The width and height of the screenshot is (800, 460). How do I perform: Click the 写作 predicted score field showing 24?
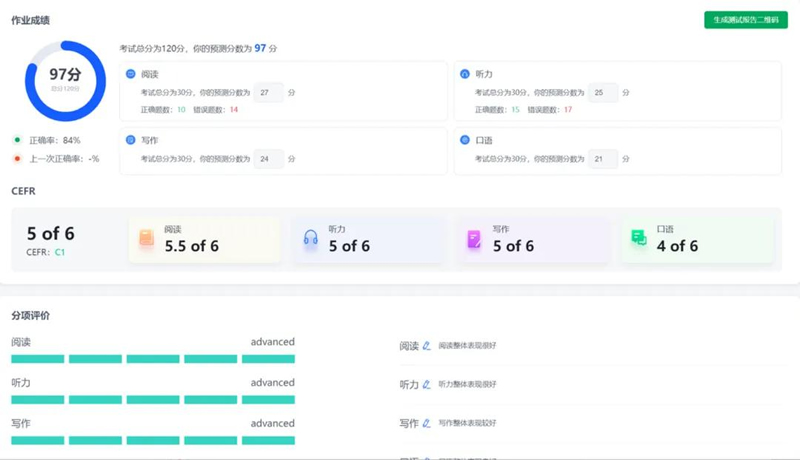(x=268, y=158)
